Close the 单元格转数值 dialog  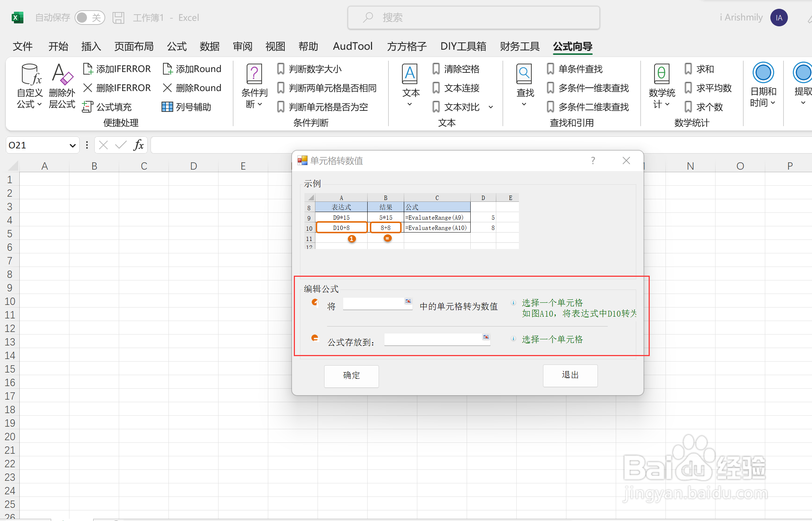tap(626, 161)
